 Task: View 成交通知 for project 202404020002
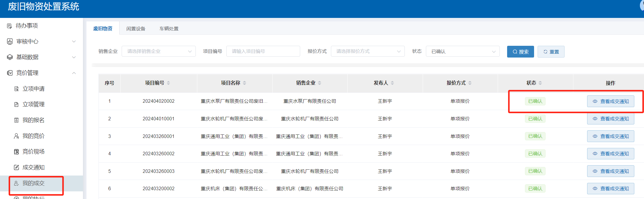tap(610, 101)
